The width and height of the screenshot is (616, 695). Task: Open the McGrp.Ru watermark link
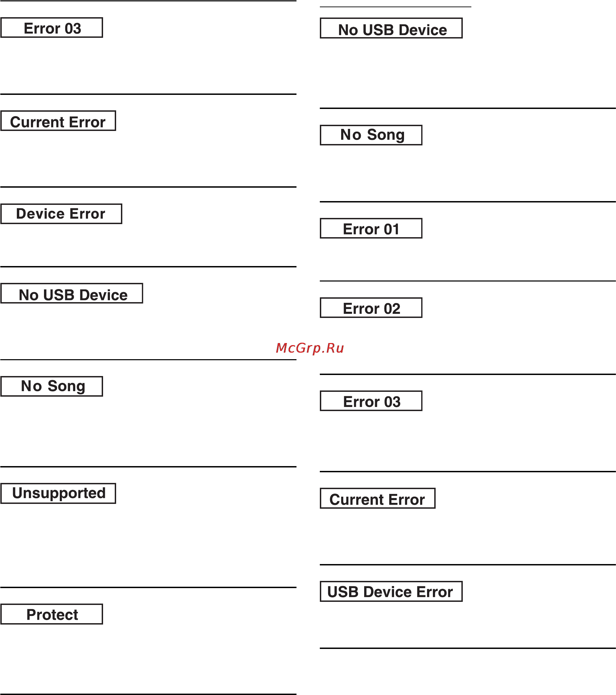(x=310, y=348)
